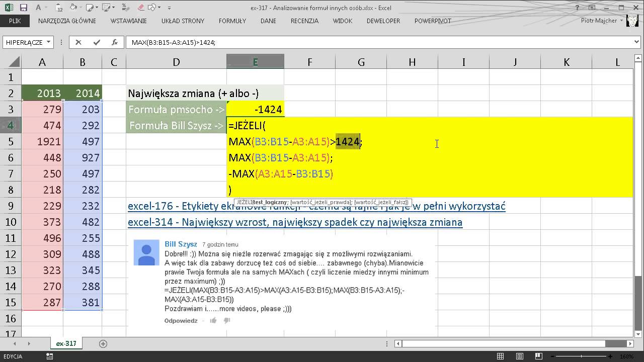Click the thumbs down icon under comment
644x362 pixels.
click(226, 320)
